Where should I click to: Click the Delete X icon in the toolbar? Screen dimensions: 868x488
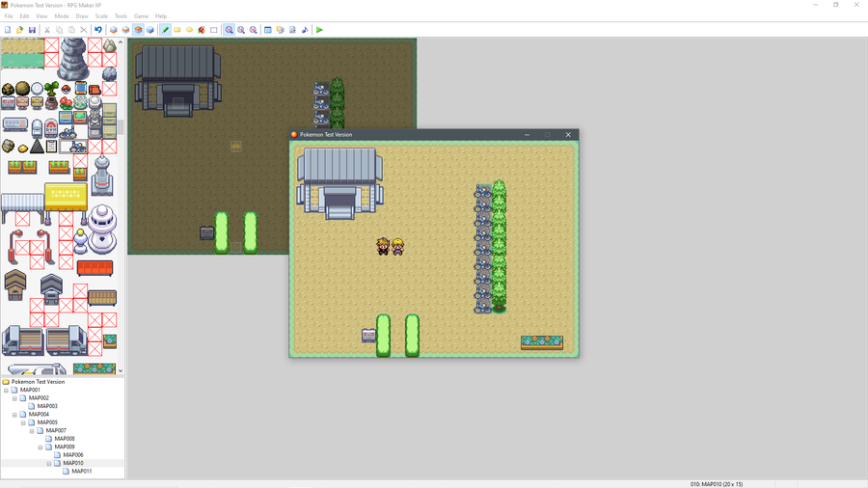(x=84, y=30)
